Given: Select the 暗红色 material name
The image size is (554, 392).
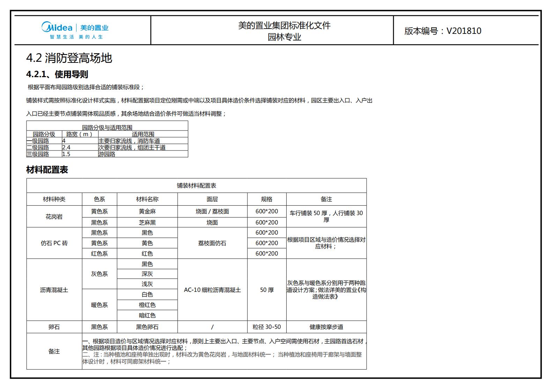Looking at the screenshot, I should click(147, 316).
